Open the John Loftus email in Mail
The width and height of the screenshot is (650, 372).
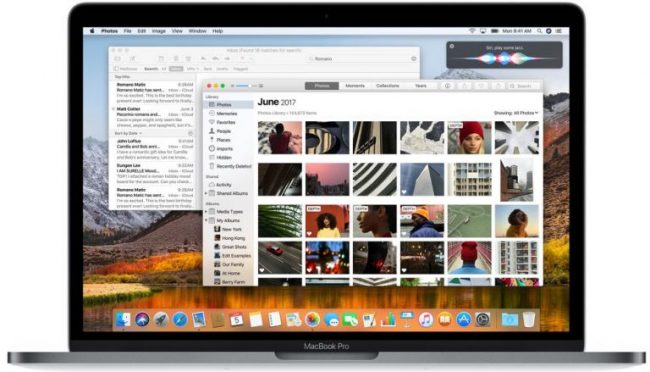tap(154, 149)
